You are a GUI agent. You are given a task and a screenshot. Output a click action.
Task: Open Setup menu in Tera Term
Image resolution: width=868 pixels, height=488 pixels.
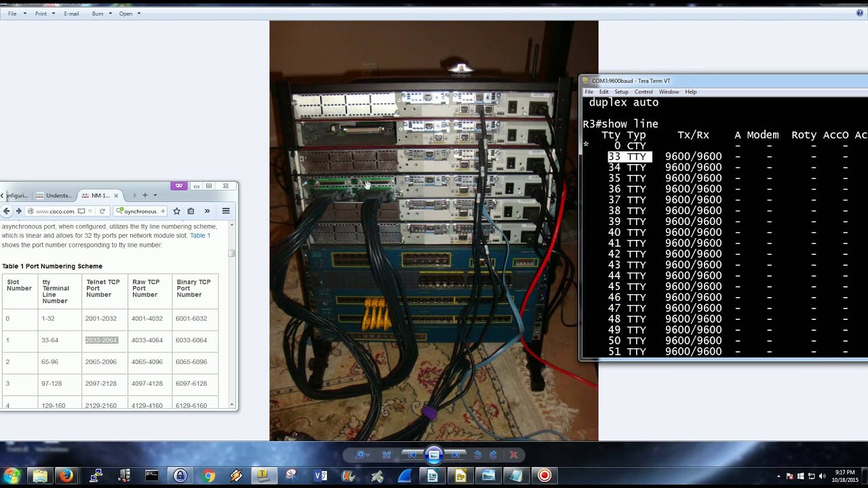(x=621, y=91)
